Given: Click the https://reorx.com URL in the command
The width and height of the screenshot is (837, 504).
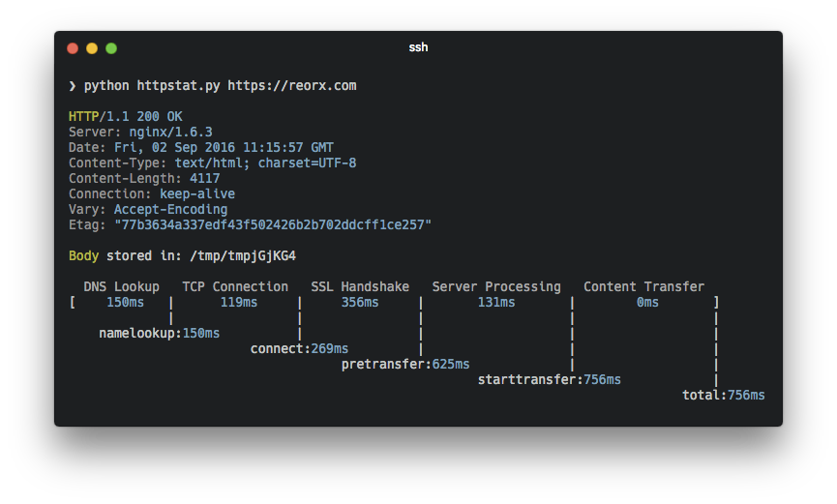Looking at the screenshot, I should coord(292,86).
